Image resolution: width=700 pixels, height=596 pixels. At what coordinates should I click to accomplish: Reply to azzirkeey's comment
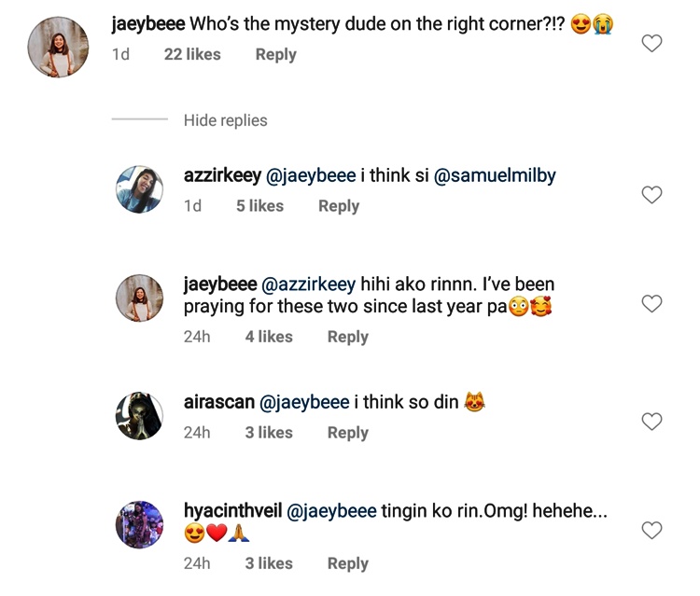click(x=338, y=206)
